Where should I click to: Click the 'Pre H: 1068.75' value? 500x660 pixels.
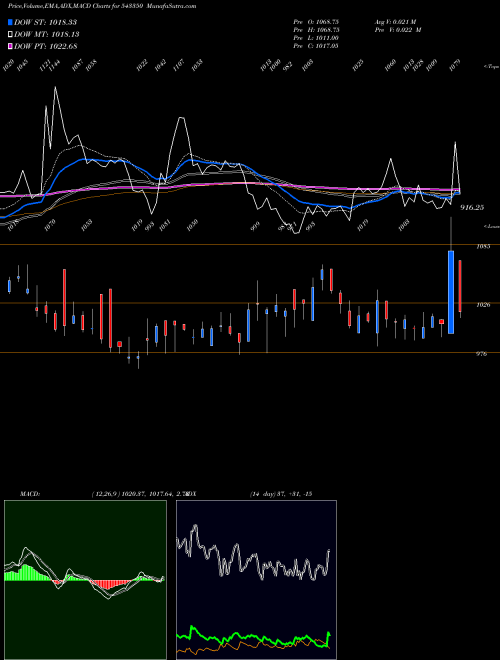tap(316, 30)
